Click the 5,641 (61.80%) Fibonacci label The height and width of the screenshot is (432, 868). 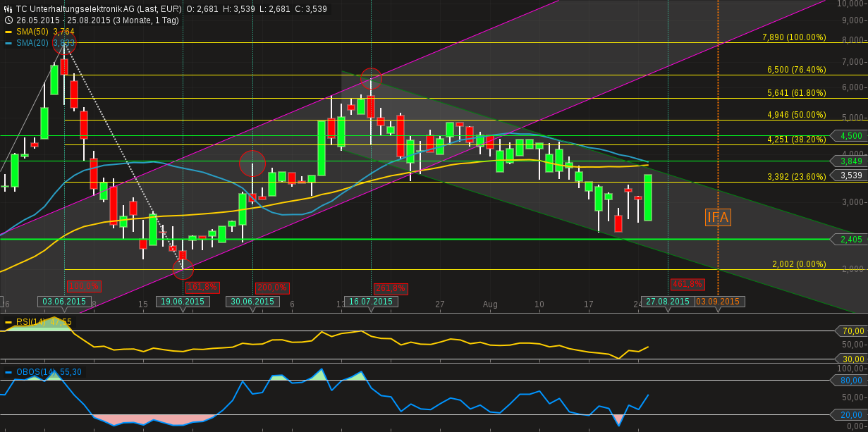coord(796,92)
